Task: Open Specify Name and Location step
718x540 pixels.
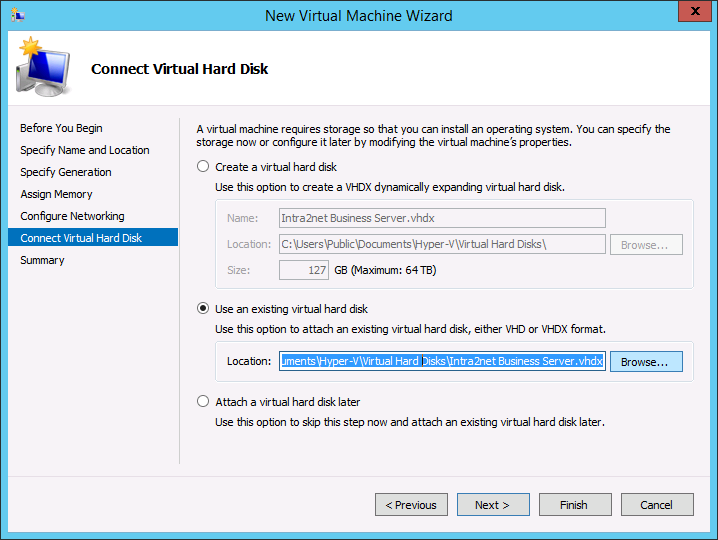Action: (85, 150)
